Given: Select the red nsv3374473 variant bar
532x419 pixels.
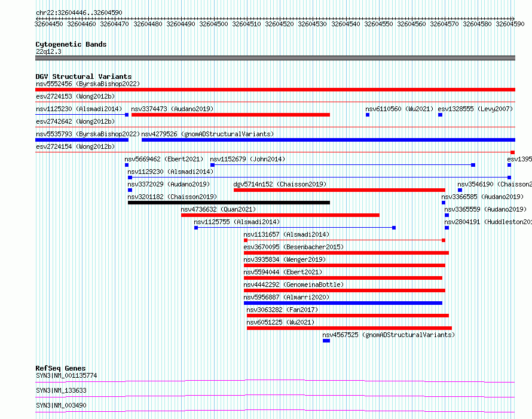Looking at the screenshot, I should click(231, 115).
